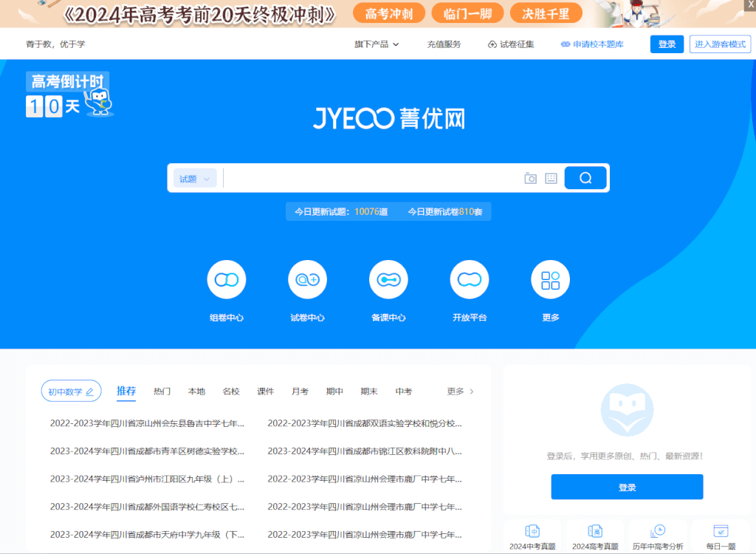Open 2022-2023学年四川省凉山州会东县鲁吉中学七年 paper
Screen dimensions: 756x554
tap(147, 423)
